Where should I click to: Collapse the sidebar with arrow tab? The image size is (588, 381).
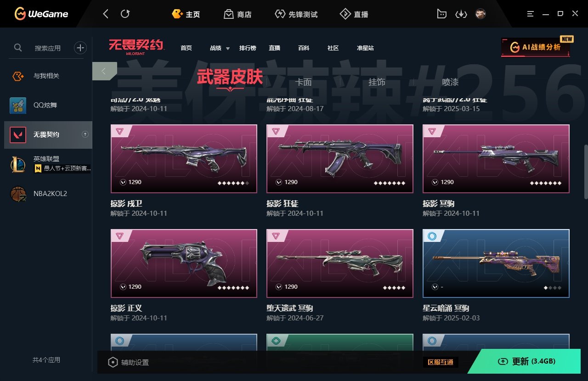(x=104, y=71)
